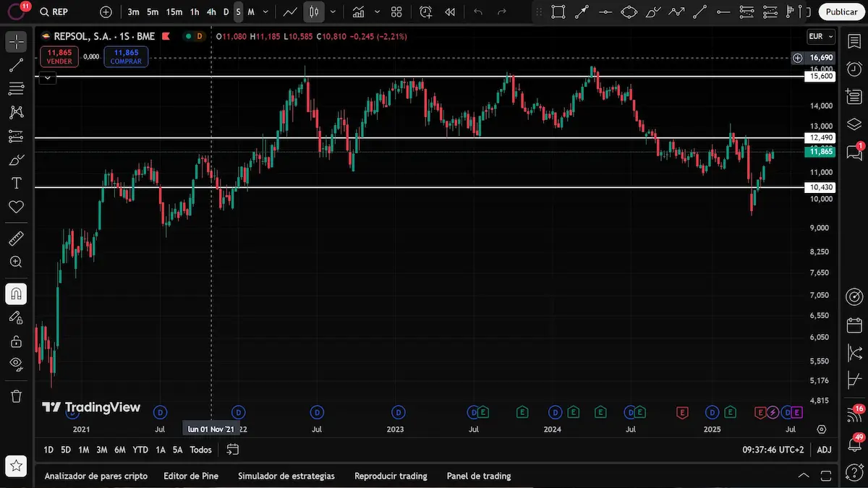This screenshot has height=488, width=868.
Task: Switch to the Editor de Pine tab
Action: (x=190, y=476)
